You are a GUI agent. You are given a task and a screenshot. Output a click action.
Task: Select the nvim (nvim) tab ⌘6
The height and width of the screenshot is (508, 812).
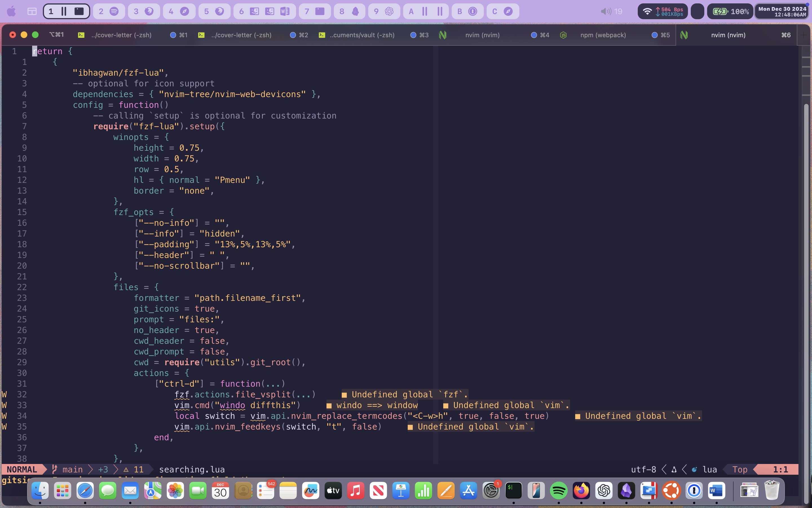(736, 35)
